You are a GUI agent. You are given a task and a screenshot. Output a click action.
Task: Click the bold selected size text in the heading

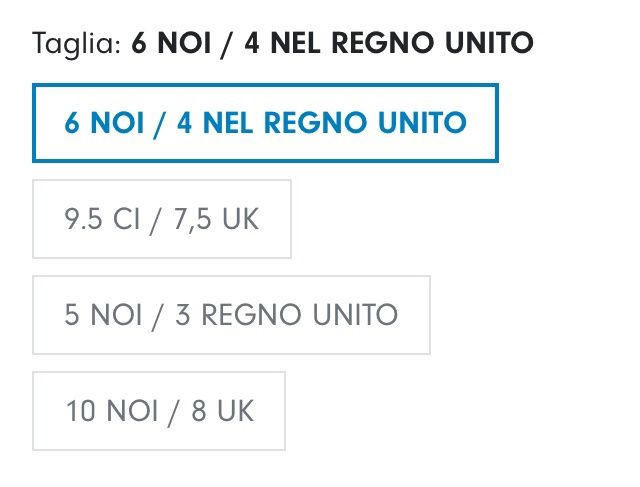pos(332,44)
